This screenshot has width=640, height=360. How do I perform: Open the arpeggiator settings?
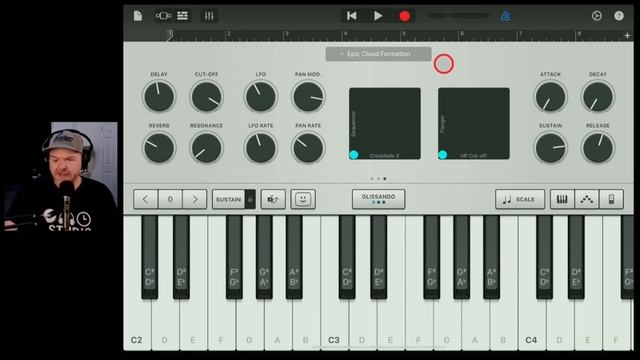coord(273,199)
